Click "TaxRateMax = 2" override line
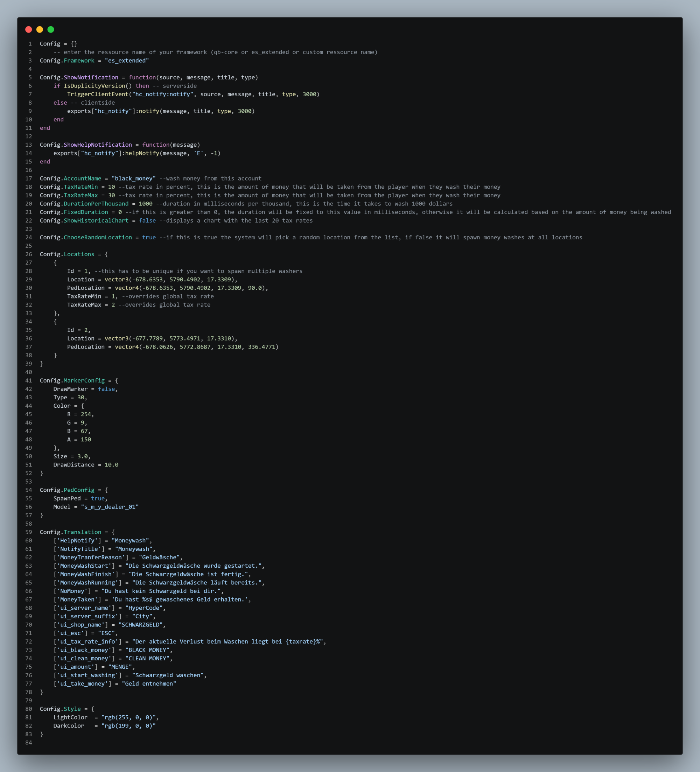The image size is (700, 772). pyautogui.click(x=91, y=305)
